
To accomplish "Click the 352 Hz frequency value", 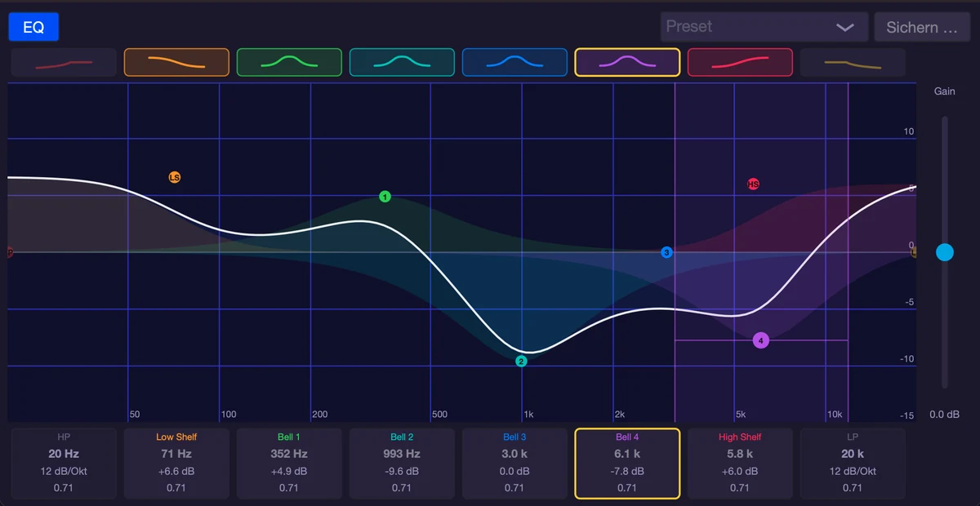I will click(289, 454).
